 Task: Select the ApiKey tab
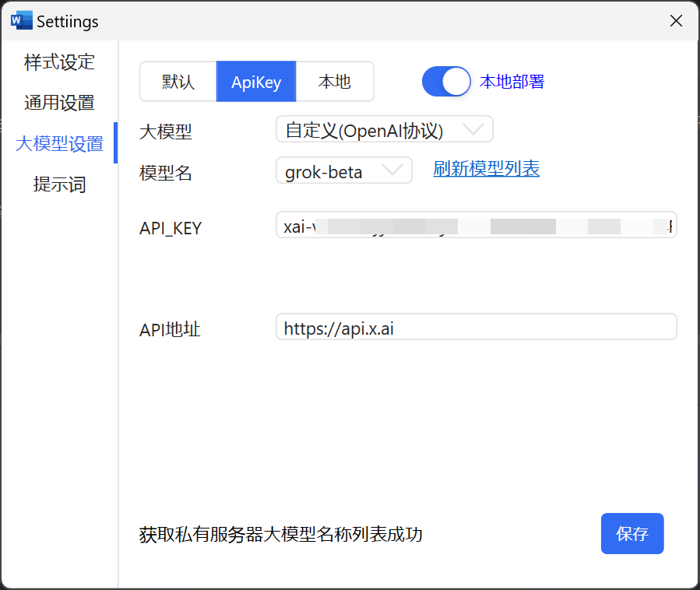point(256,81)
